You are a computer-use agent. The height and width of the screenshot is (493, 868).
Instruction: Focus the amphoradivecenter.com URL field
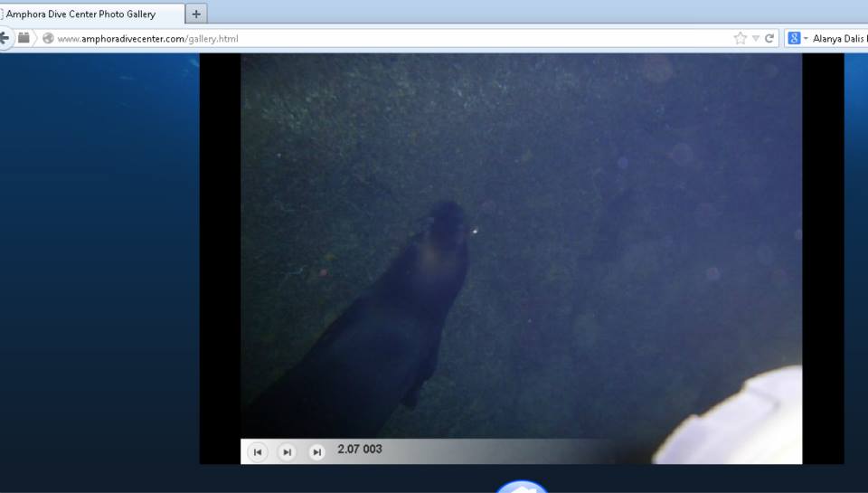[362, 38]
